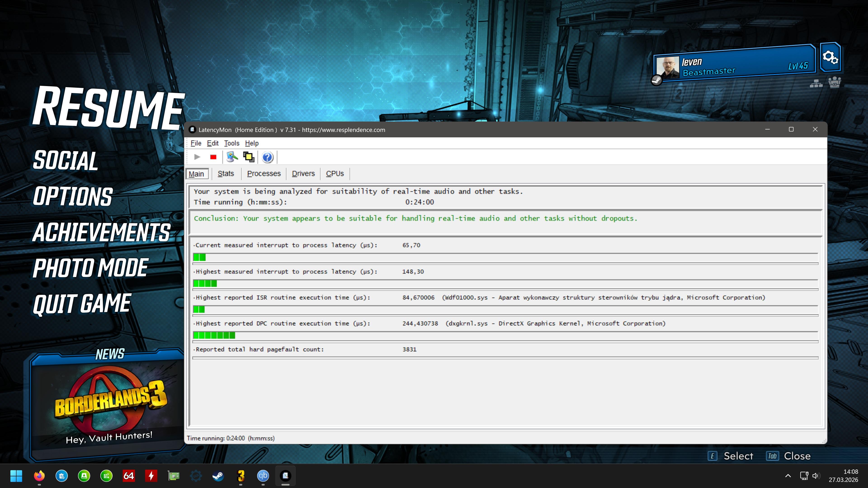
Task: Open LatencyMon help question-mark icon
Action: pos(268,158)
